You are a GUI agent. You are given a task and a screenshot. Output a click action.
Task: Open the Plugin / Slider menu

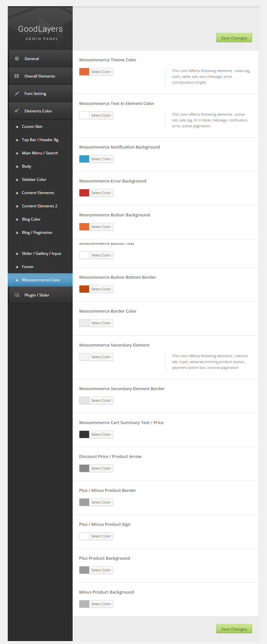pos(40,295)
